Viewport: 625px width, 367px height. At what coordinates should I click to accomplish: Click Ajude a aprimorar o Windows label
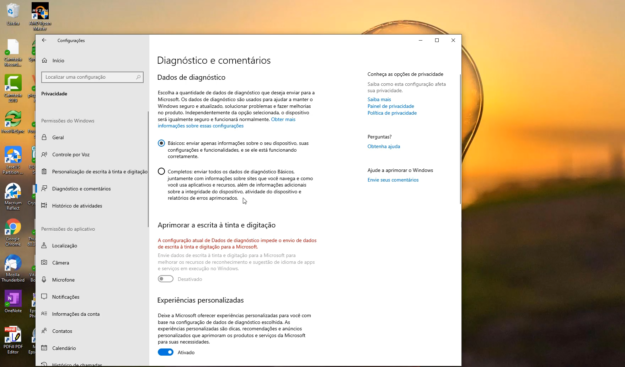(400, 170)
